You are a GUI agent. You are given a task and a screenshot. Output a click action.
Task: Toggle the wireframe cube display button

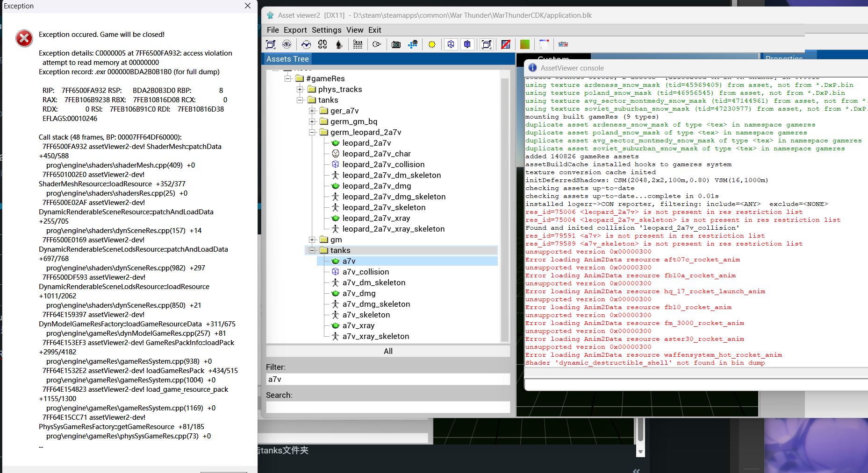(451, 44)
